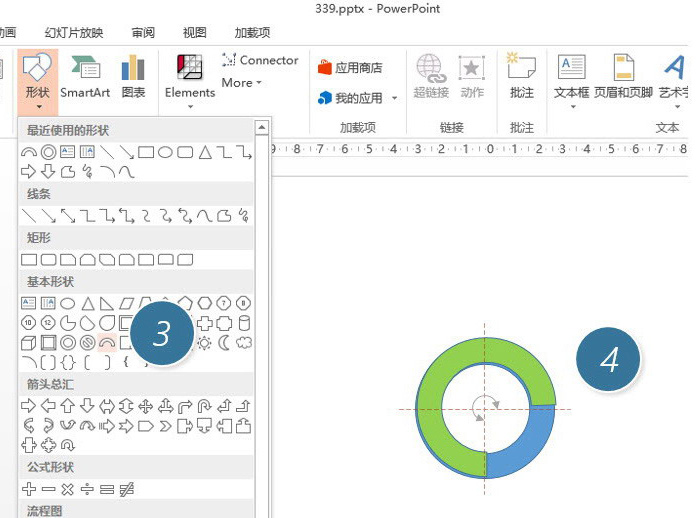Select the Can cylinder shape
The height and width of the screenshot is (518, 700).
point(244,323)
